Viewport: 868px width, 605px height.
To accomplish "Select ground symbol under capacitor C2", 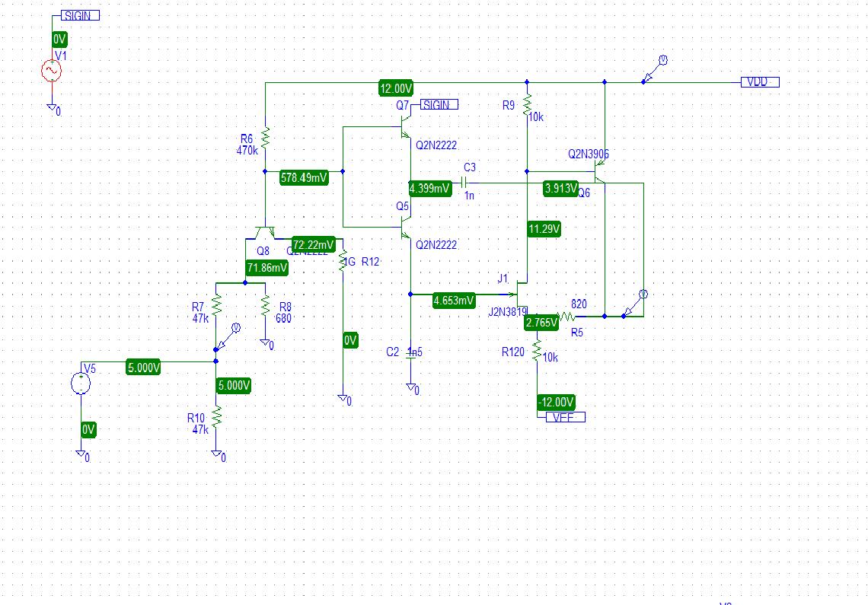I will click(x=410, y=387).
